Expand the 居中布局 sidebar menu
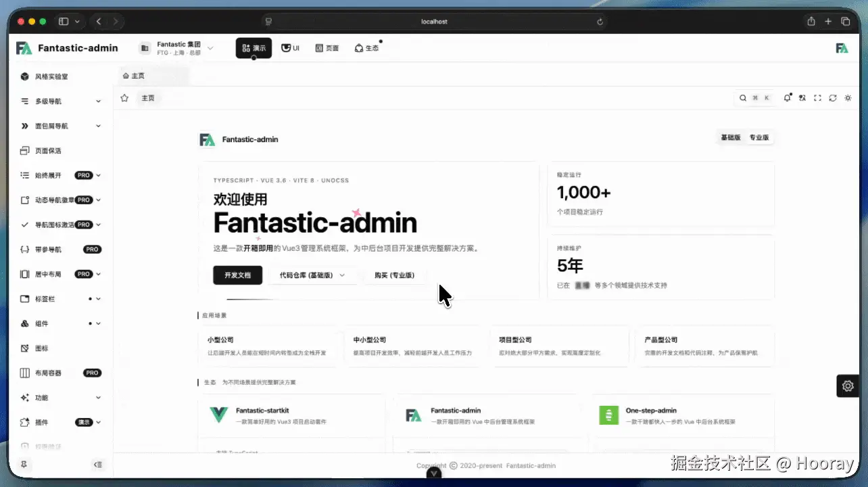Screen dimensions: 868x487 (x=59, y=274)
